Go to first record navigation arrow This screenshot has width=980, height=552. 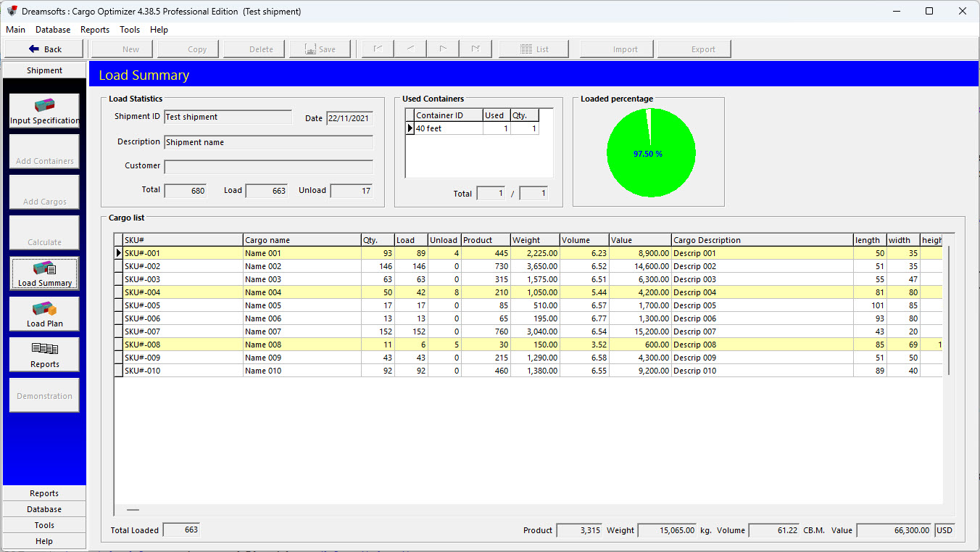[378, 49]
